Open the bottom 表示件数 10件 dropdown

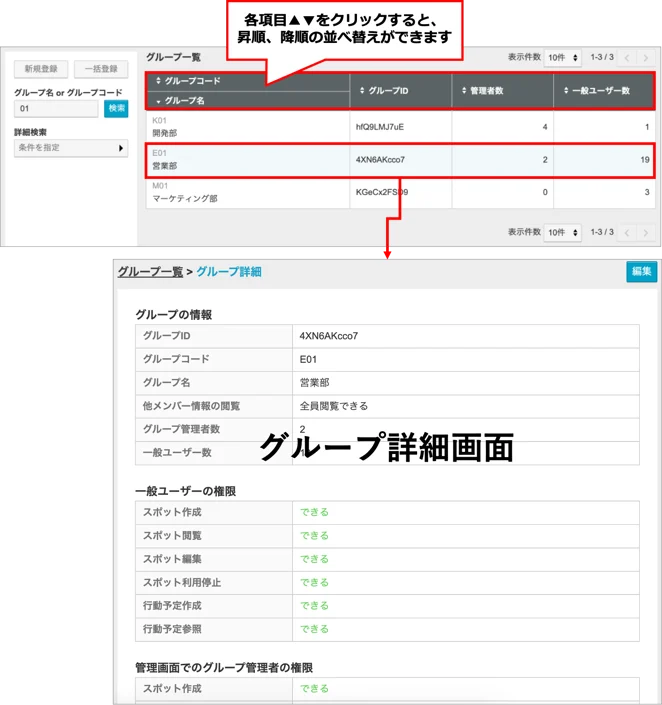point(563,232)
